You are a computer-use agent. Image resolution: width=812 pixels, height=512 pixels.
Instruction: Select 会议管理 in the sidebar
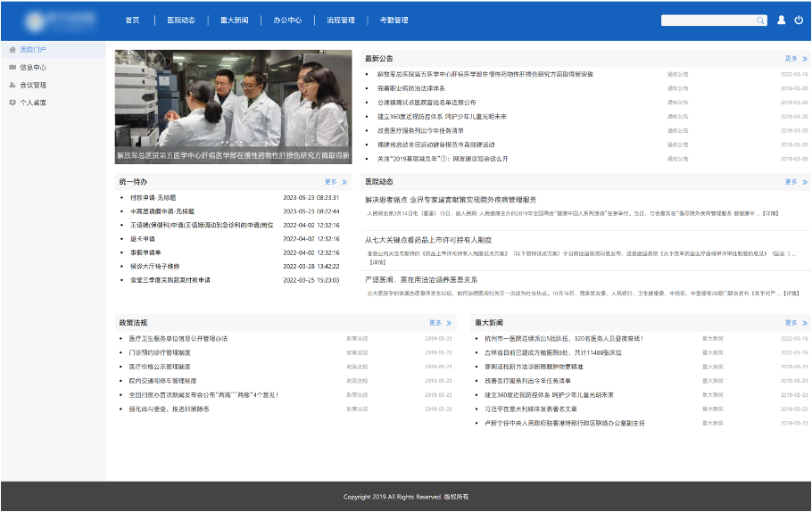coord(54,85)
